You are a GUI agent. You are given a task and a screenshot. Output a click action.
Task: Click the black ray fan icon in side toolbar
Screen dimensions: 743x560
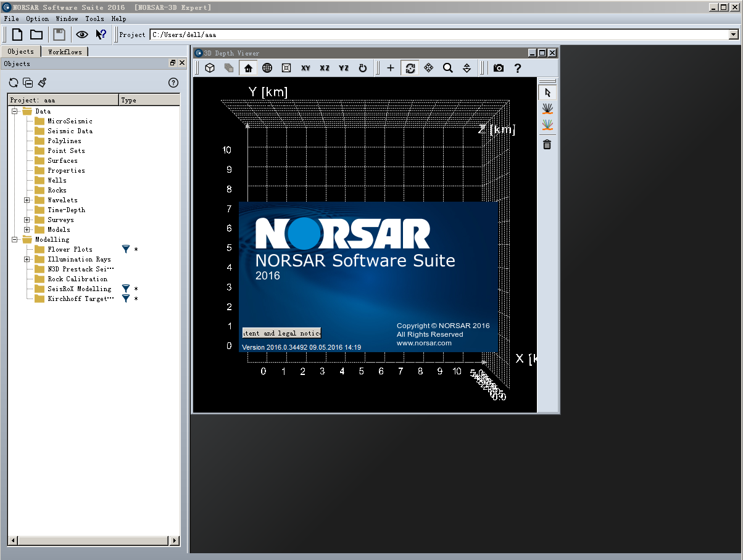click(x=547, y=109)
